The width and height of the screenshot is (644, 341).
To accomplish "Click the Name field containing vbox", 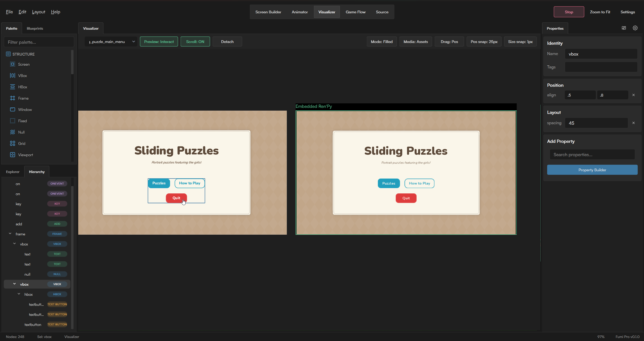I will click(x=601, y=54).
